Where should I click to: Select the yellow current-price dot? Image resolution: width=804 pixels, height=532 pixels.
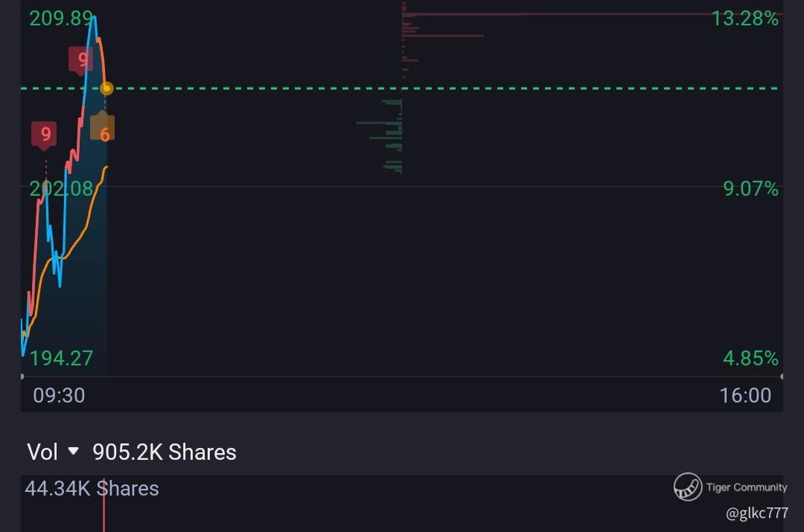coord(106,89)
